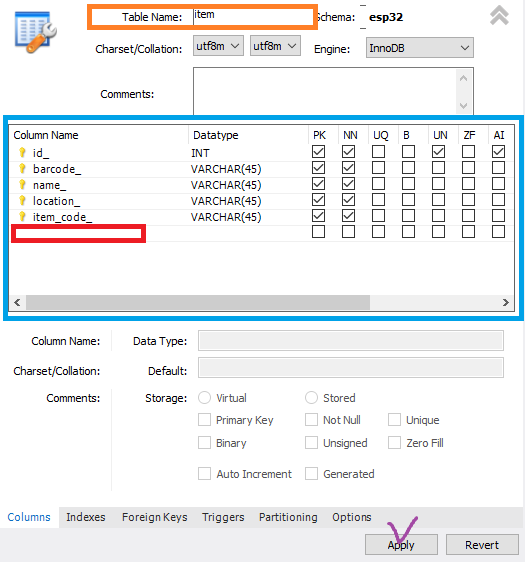
Task: Select the id_ column name
Action: [x=41, y=153]
